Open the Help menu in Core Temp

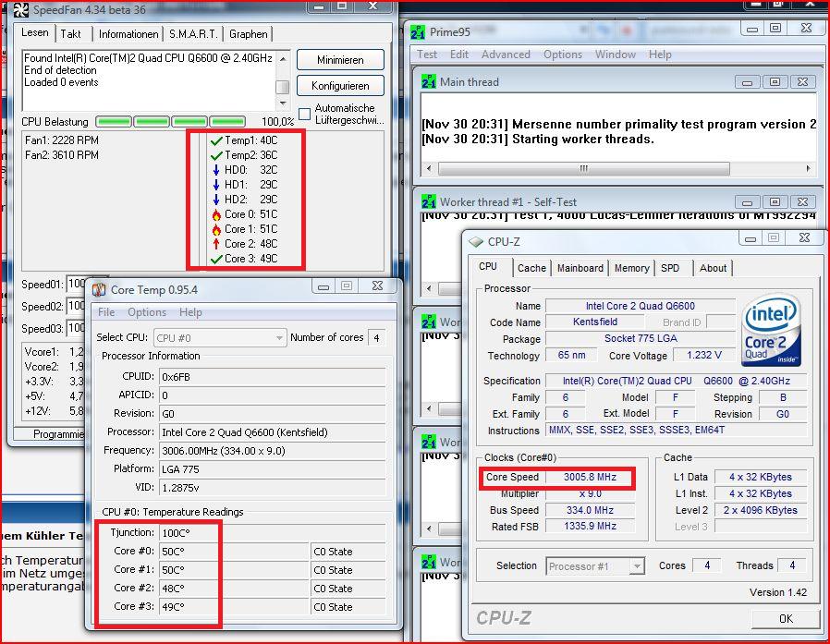point(190,312)
